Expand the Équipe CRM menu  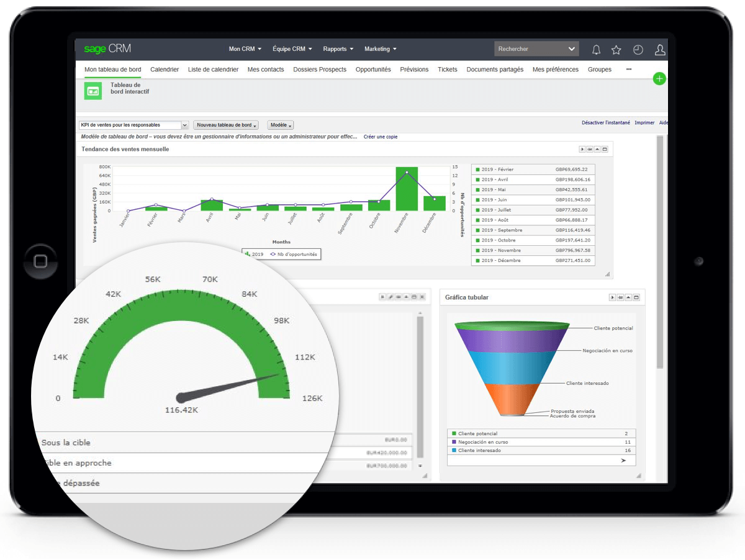[x=292, y=49]
